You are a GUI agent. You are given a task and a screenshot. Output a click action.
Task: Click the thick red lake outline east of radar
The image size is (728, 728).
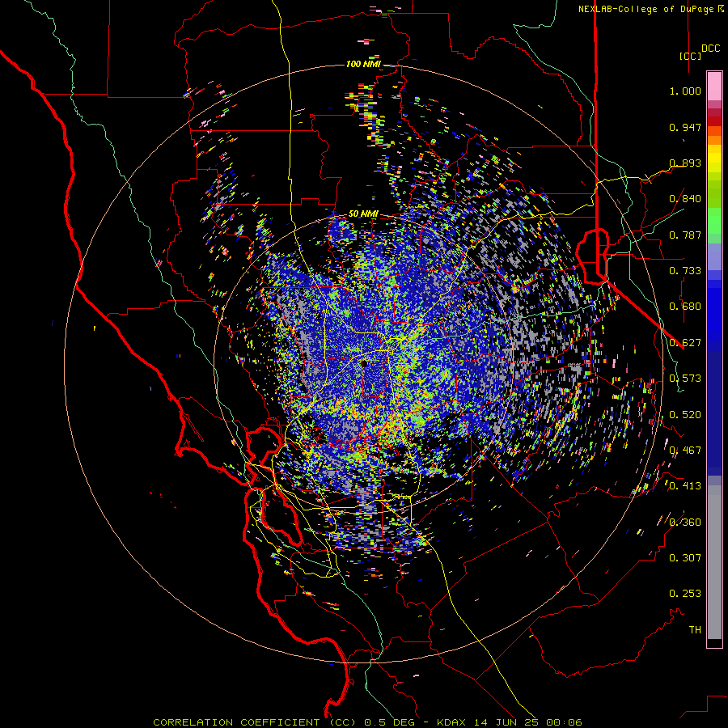pyautogui.click(x=592, y=256)
